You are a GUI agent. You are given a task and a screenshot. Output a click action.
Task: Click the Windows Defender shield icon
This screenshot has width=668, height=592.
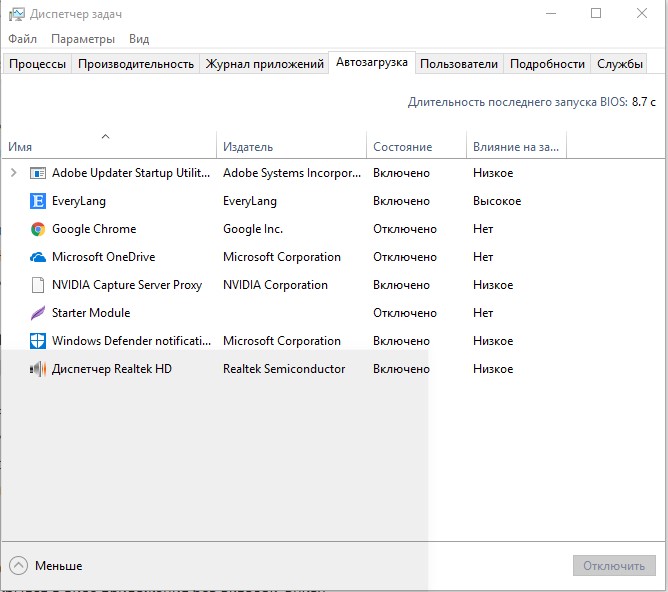click(38, 341)
